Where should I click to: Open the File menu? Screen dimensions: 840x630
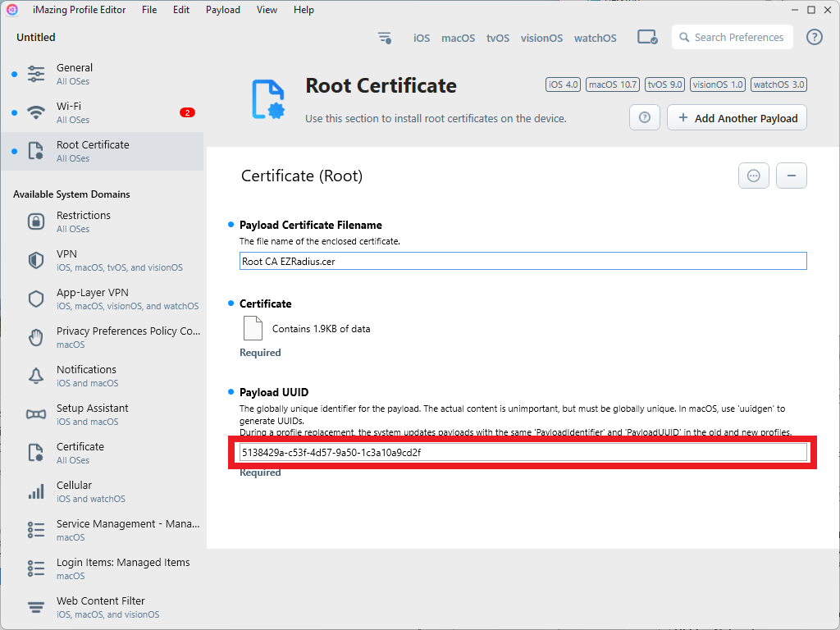point(149,10)
